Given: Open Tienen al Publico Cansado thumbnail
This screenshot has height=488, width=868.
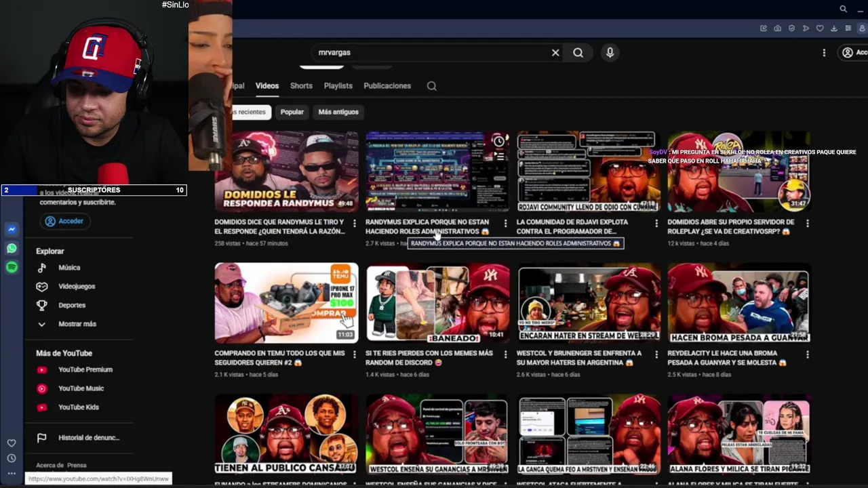Looking at the screenshot, I should point(286,434).
